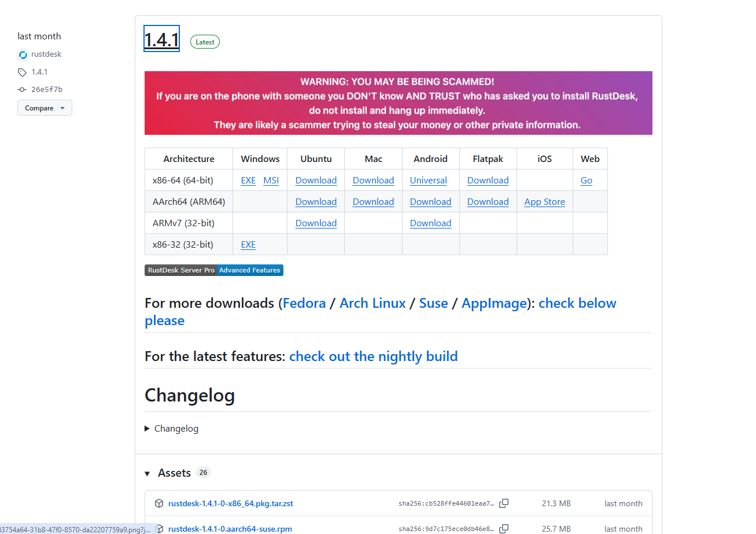Open the Compare dropdown in the sidebar
The image size is (756, 534).
coord(45,108)
